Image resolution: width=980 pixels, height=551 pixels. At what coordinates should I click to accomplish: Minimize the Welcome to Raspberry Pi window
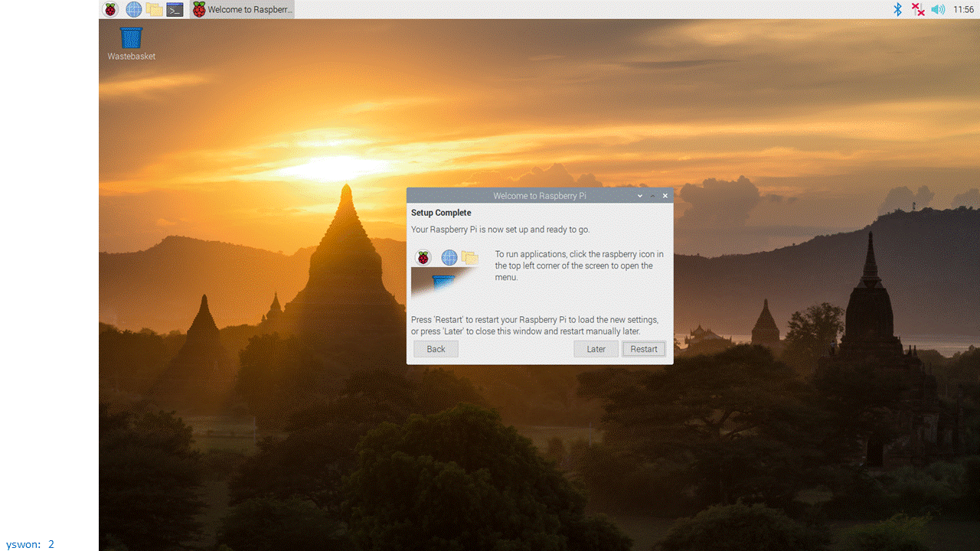tap(640, 196)
